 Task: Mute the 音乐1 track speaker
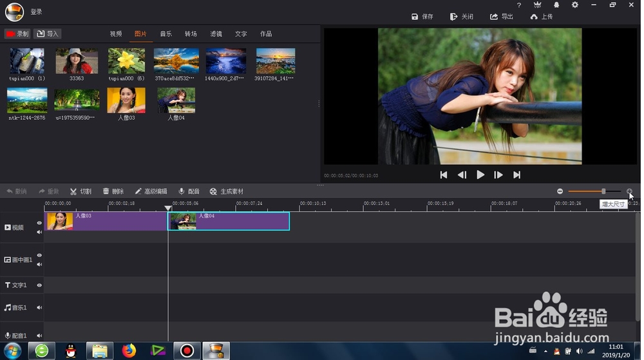[39, 307]
